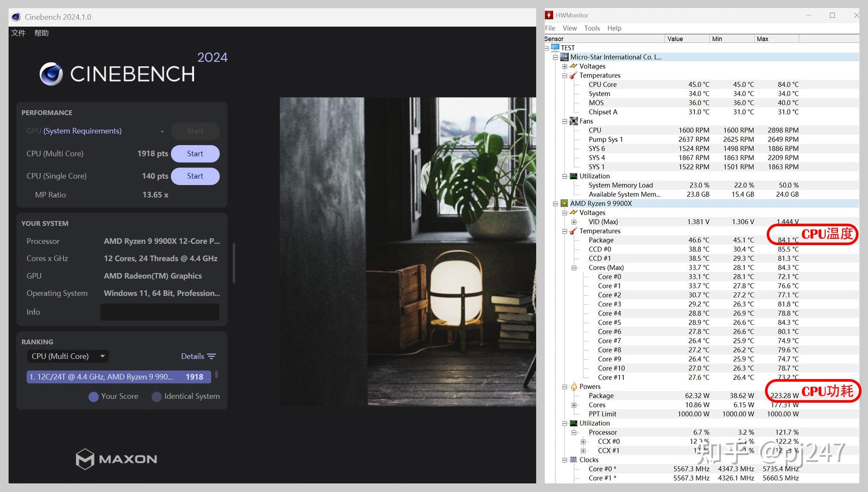The image size is (868, 492).
Task: Click the AMD Ryzen 9 9900X chip icon
Action: click(x=565, y=203)
